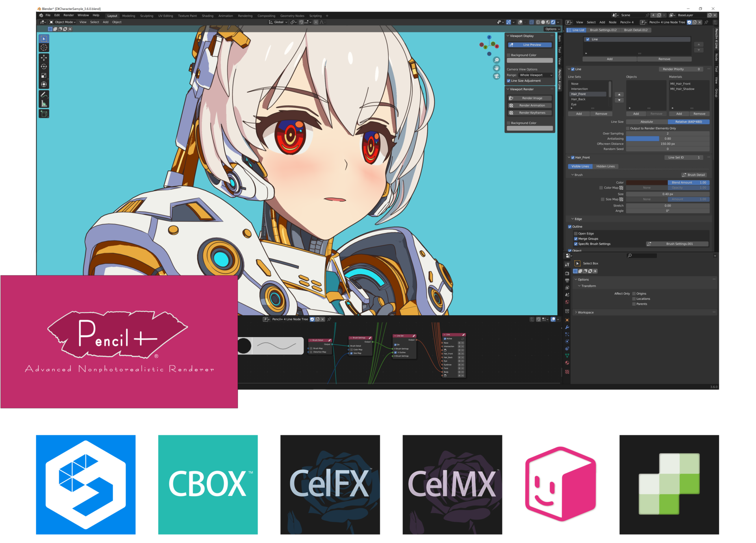Click the Render Animation button
756x543 pixels.
530,105
